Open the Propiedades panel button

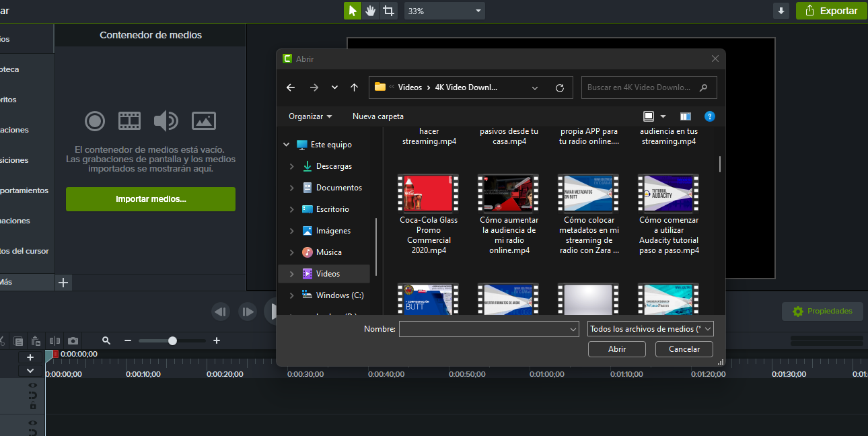click(822, 312)
